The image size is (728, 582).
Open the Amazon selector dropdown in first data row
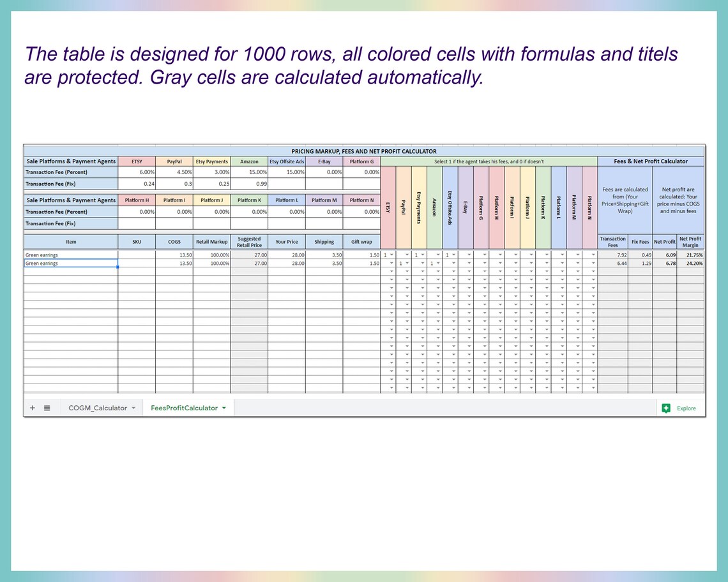(x=437, y=255)
